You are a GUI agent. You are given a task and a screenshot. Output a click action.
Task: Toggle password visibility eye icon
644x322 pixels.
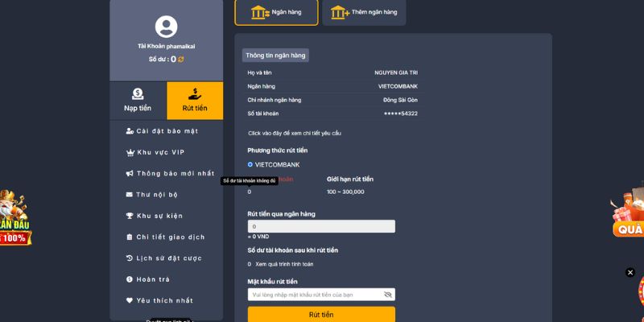point(388,295)
